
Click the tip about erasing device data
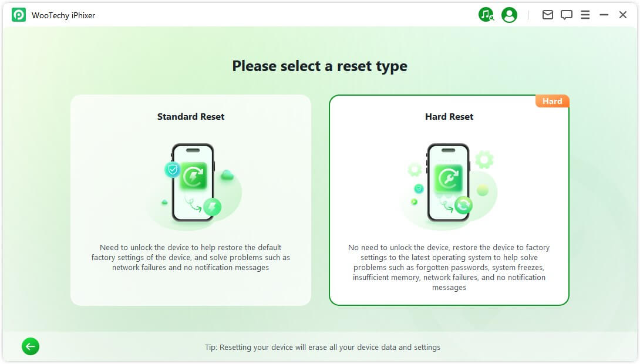322,348
